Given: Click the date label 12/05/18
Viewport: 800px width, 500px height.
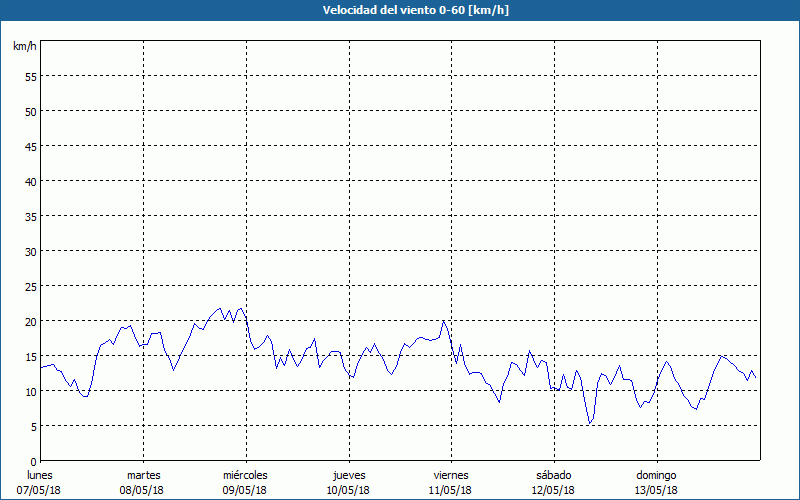Looking at the screenshot, I should tap(553, 490).
